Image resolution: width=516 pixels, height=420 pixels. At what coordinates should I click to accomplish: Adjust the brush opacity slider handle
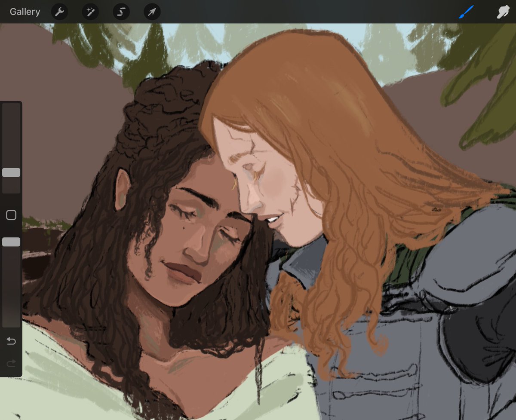[11, 242]
